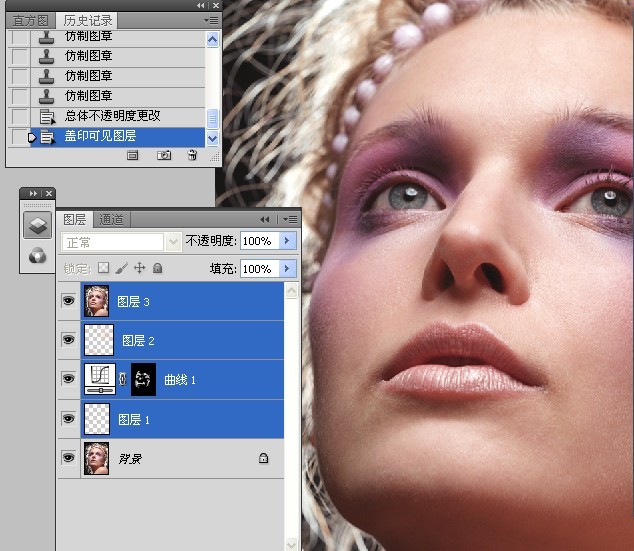Click the 填充 value field
Image resolution: width=634 pixels, height=551 pixels.
pos(260,268)
